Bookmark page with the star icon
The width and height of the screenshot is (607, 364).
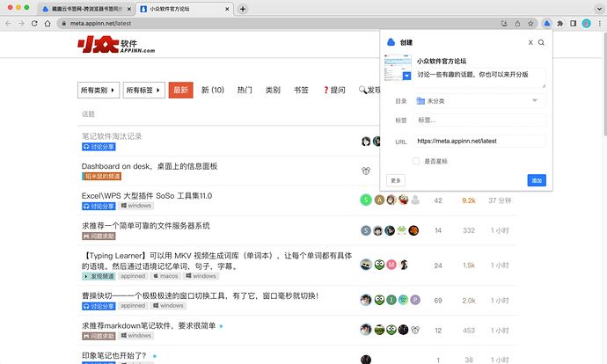click(530, 24)
